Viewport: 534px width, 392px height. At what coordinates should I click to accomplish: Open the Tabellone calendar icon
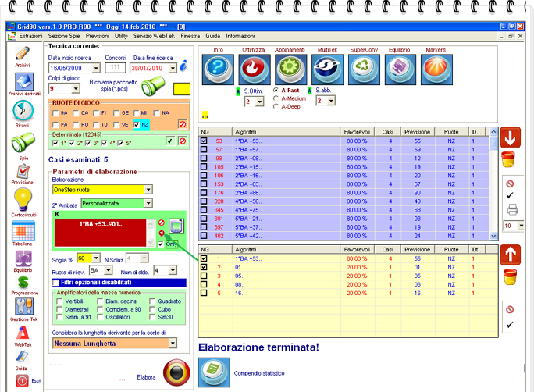click(x=23, y=230)
